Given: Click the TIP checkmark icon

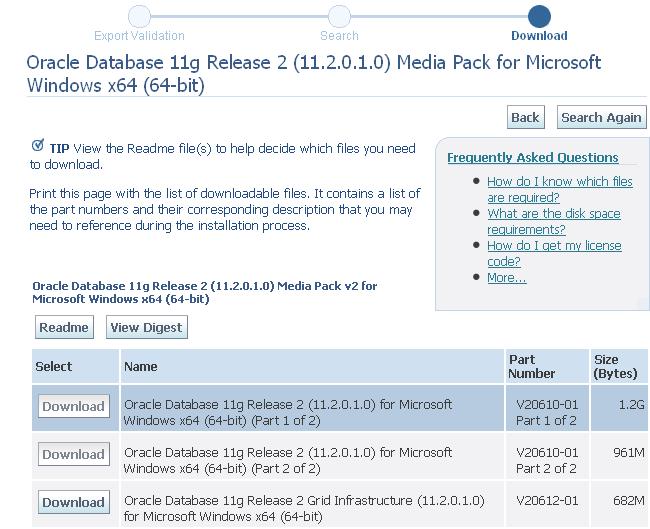Looking at the screenshot, I should 38,145.
